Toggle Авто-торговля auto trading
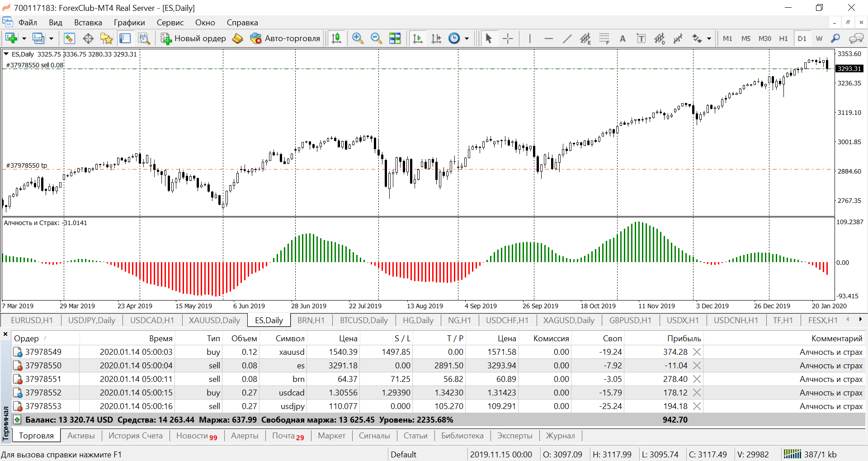 pos(285,38)
